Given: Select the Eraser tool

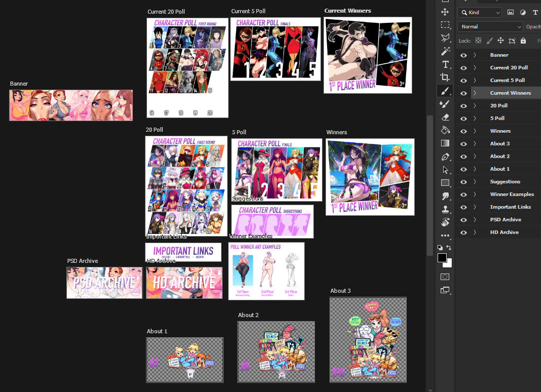Looking at the screenshot, I should click(445, 117).
